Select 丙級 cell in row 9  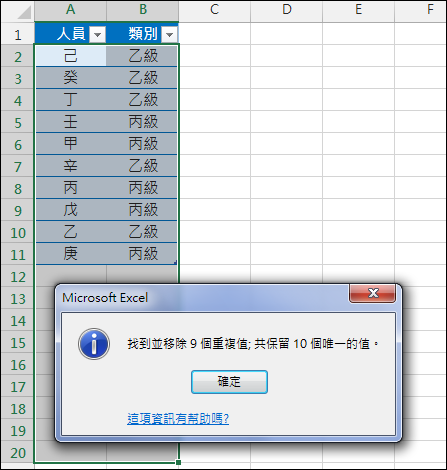tap(142, 210)
